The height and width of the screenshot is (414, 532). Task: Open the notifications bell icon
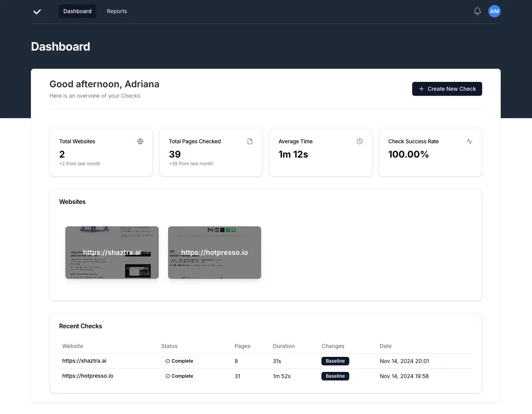477,11
